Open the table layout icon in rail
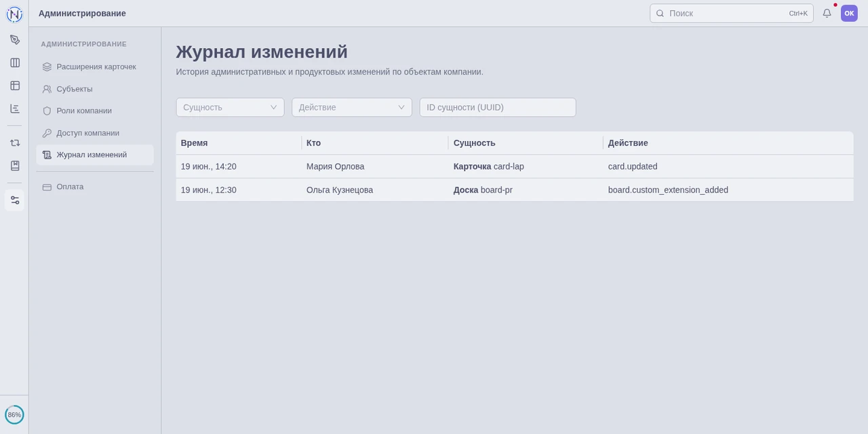This screenshot has width=868, height=434. click(14, 85)
